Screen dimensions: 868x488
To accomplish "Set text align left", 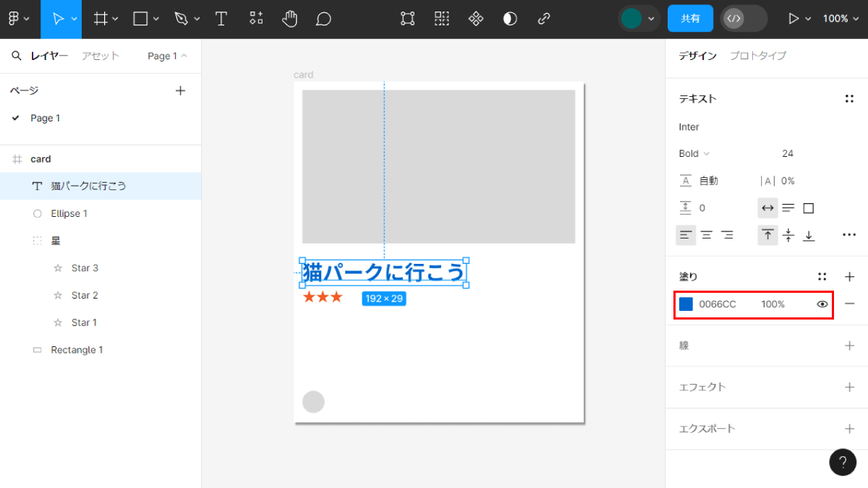I will (686, 235).
